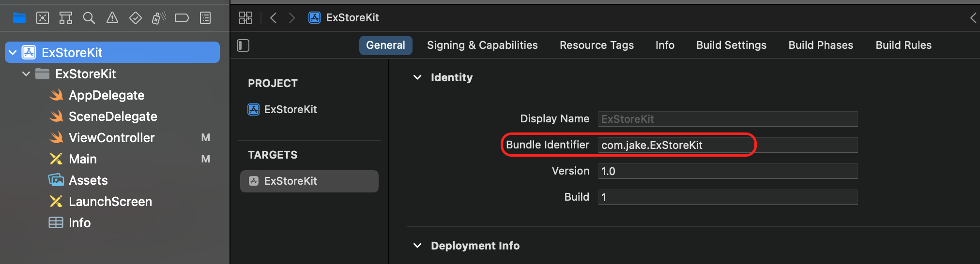Click ExStoreKit title in jump bar
The height and width of the screenshot is (264, 980).
352,18
